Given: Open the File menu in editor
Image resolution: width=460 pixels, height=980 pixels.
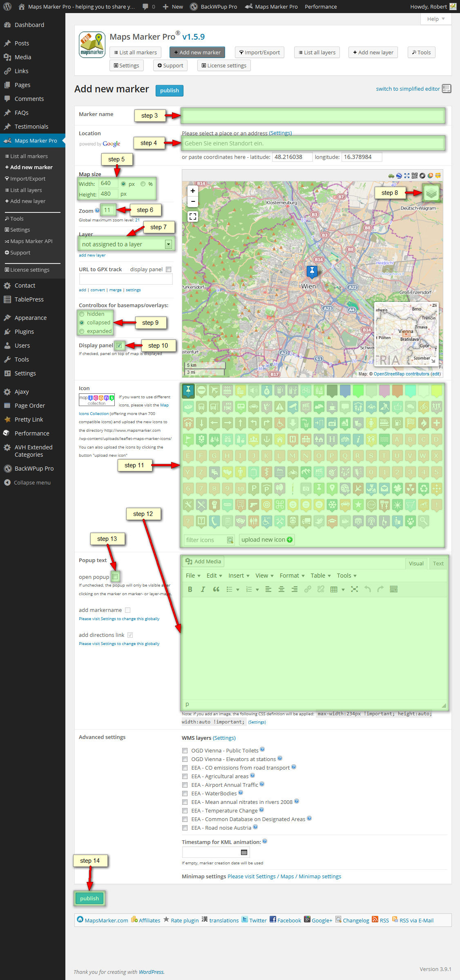Looking at the screenshot, I should [x=193, y=576].
